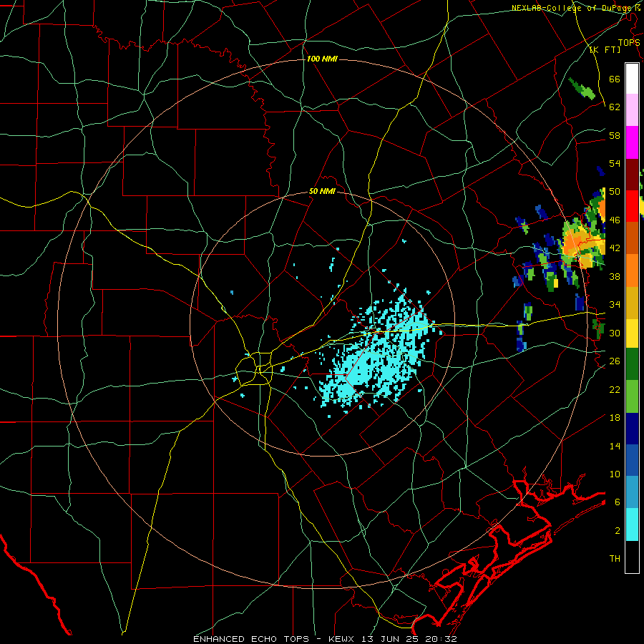Click the '26' legend value

click(x=615, y=361)
